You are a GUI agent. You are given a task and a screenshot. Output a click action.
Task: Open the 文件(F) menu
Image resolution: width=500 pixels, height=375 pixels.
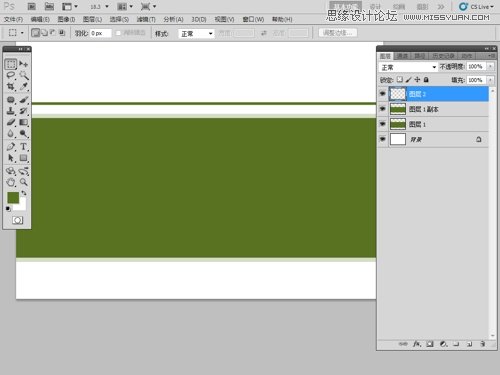[x=13, y=19]
